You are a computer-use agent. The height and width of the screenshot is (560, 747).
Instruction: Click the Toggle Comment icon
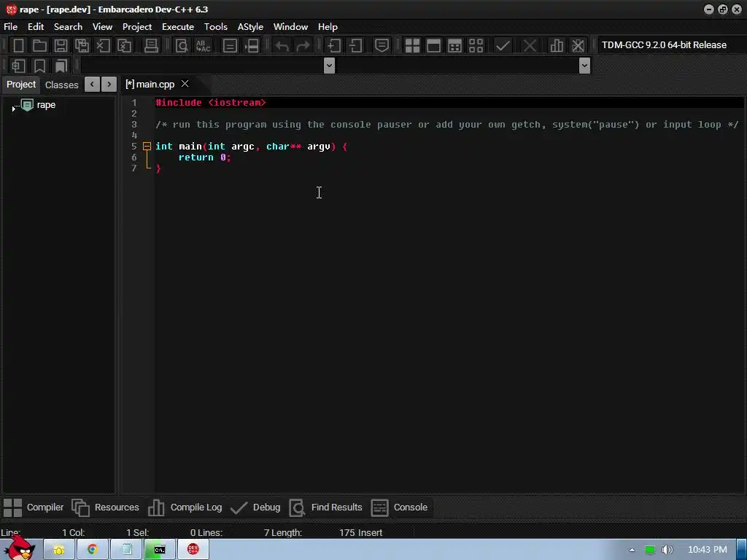click(x=382, y=46)
